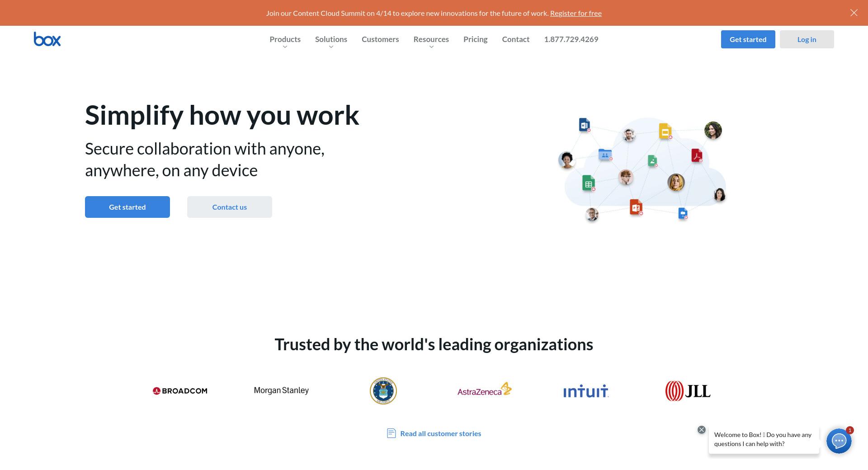Dismiss the Welcome to Box chat message
Viewport: 868px width, 470px height.
[x=701, y=430]
